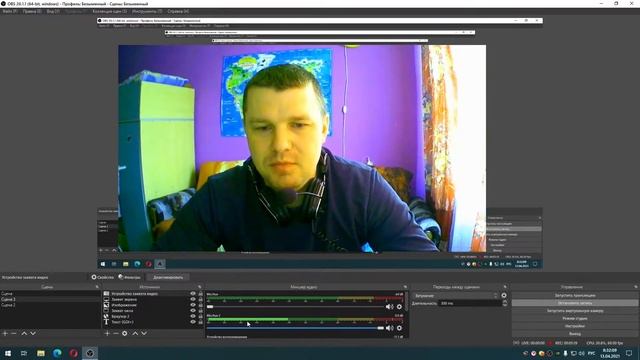Screen dimensions: 640x360
Task: Move the scene down in the Scenes list
Action: [33, 333]
